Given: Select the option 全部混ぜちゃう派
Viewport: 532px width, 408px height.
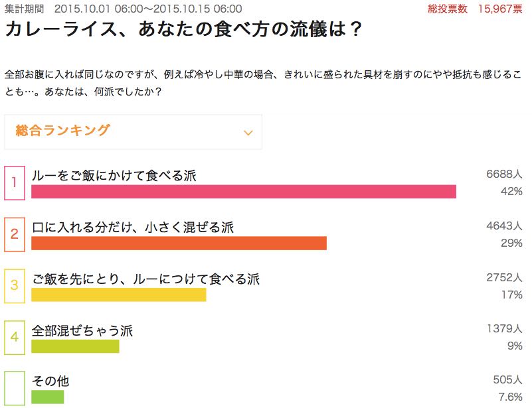Looking at the screenshot, I should click(82, 330).
